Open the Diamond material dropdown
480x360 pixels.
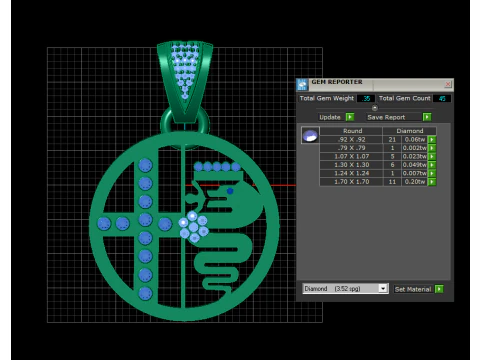click(383, 288)
